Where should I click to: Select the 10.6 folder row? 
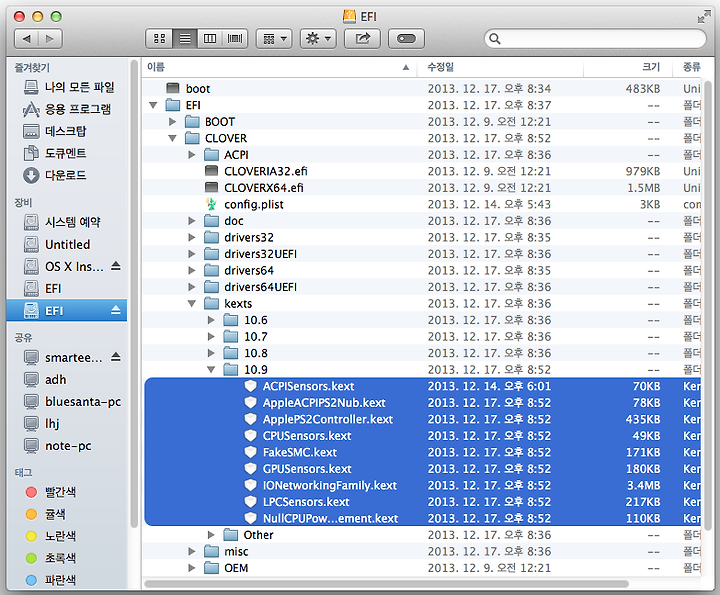tap(422, 320)
